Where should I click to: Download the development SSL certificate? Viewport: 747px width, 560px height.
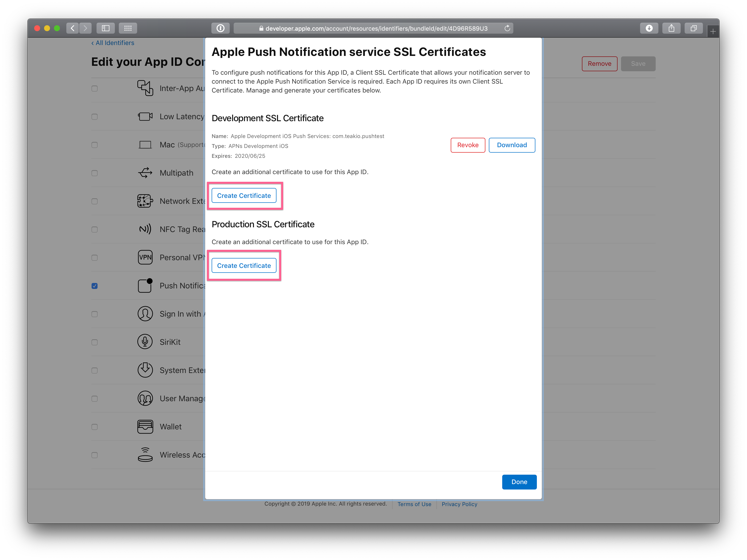coord(512,145)
